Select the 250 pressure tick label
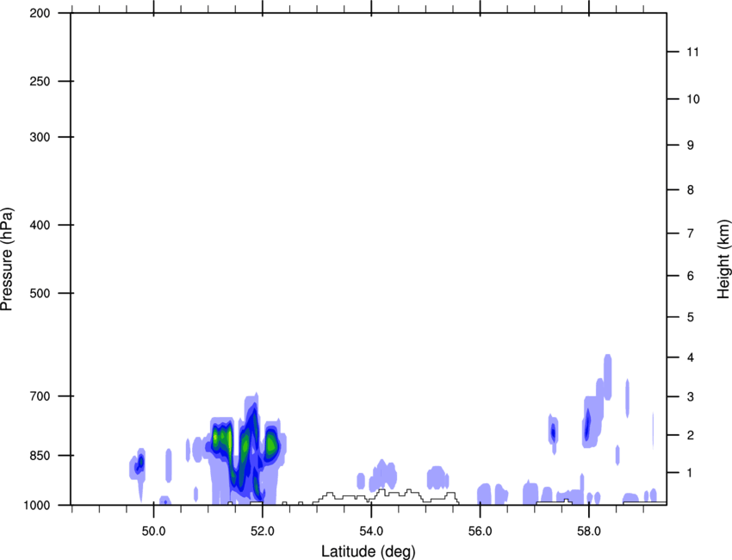732x560 pixels. (x=40, y=81)
